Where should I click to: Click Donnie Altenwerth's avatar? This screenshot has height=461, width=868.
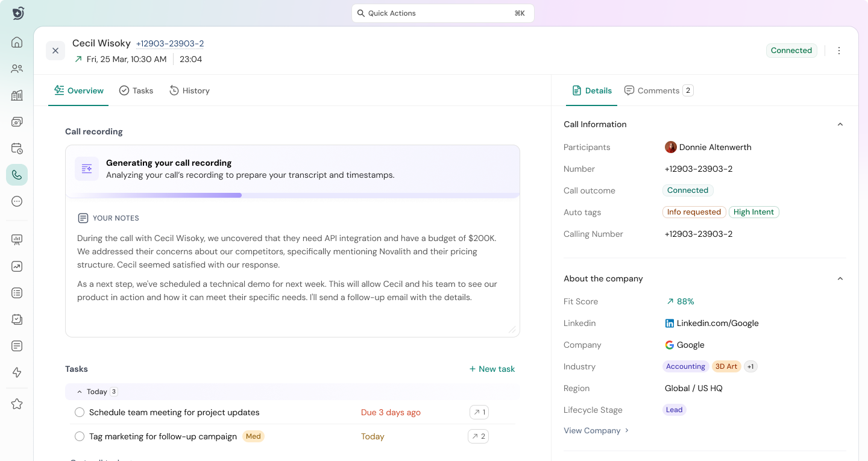(x=670, y=147)
